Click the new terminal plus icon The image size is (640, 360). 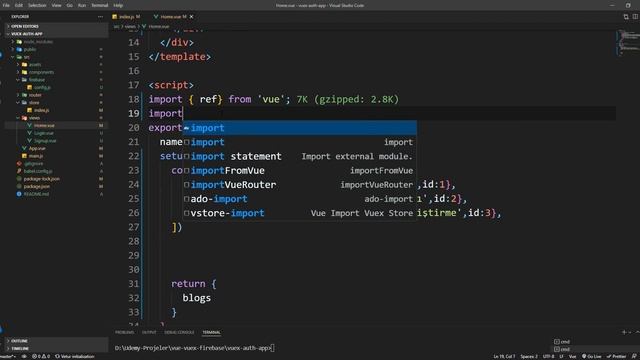(624, 332)
